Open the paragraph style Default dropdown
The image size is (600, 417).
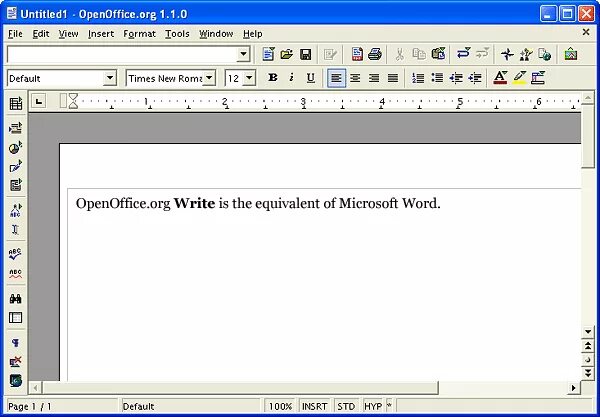coord(109,78)
